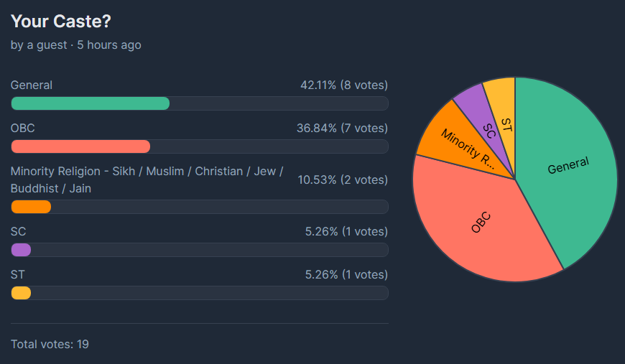This screenshot has width=625, height=364.
Task: Click the red OBC pie slice
Action: pos(481,223)
